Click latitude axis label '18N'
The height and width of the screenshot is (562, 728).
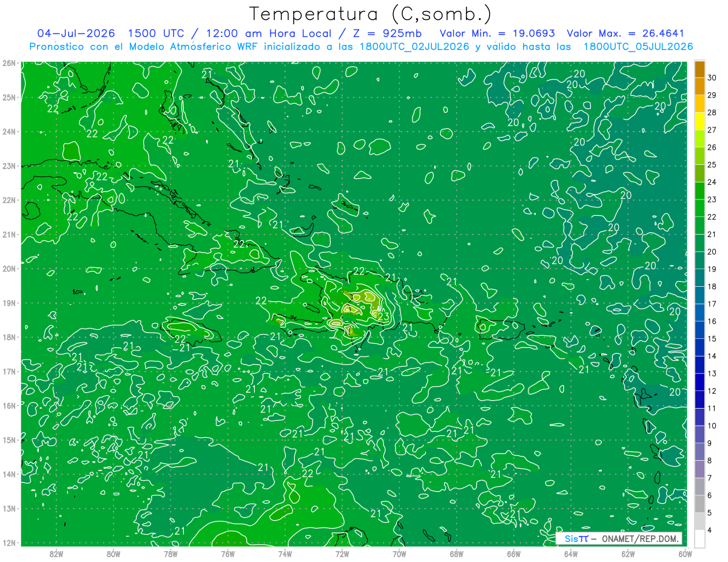pos(8,337)
